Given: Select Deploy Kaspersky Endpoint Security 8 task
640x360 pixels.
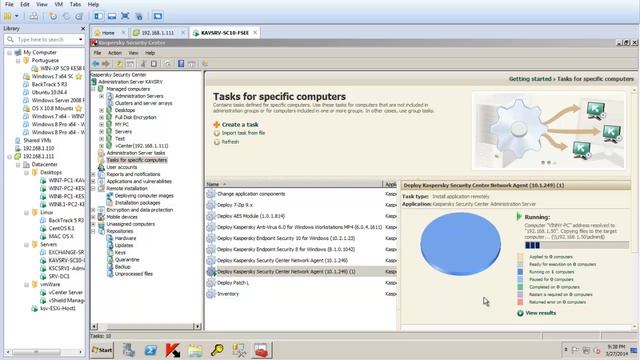Looking at the screenshot, I should [x=286, y=249].
